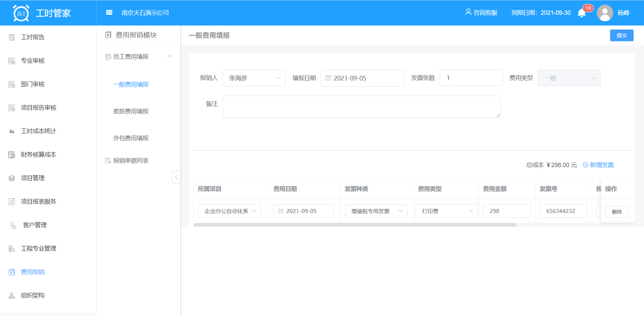Open the 所属项目 dropdown in table row

[229, 211]
